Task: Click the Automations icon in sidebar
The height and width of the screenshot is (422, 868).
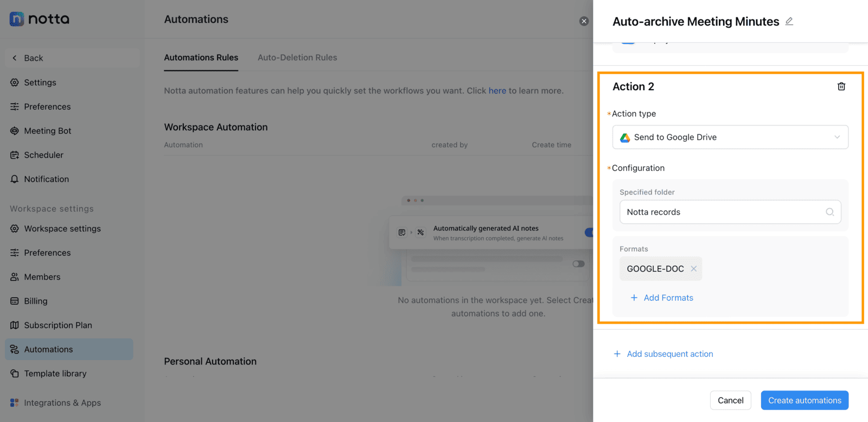Action: tap(15, 349)
